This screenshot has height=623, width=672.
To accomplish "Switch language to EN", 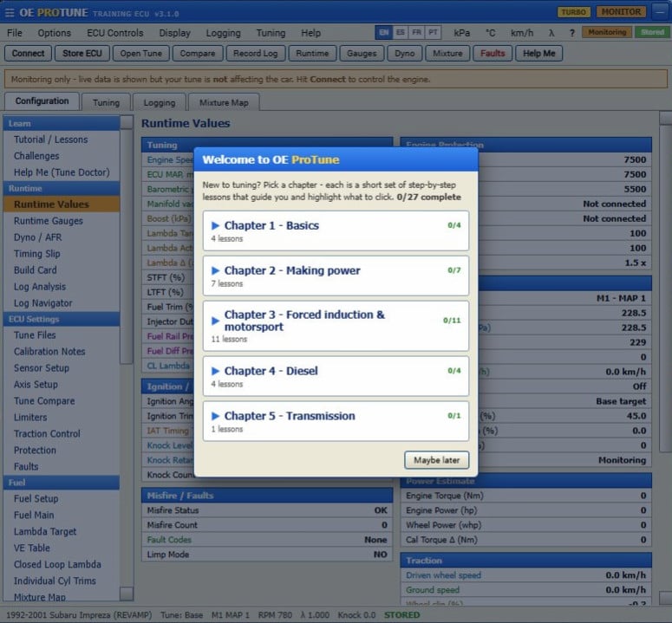I will [x=383, y=33].
